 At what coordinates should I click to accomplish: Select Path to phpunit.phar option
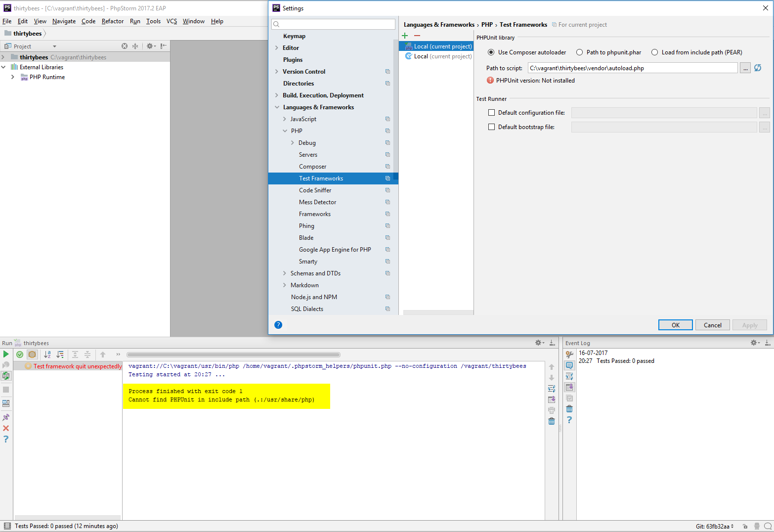[578, 52]
